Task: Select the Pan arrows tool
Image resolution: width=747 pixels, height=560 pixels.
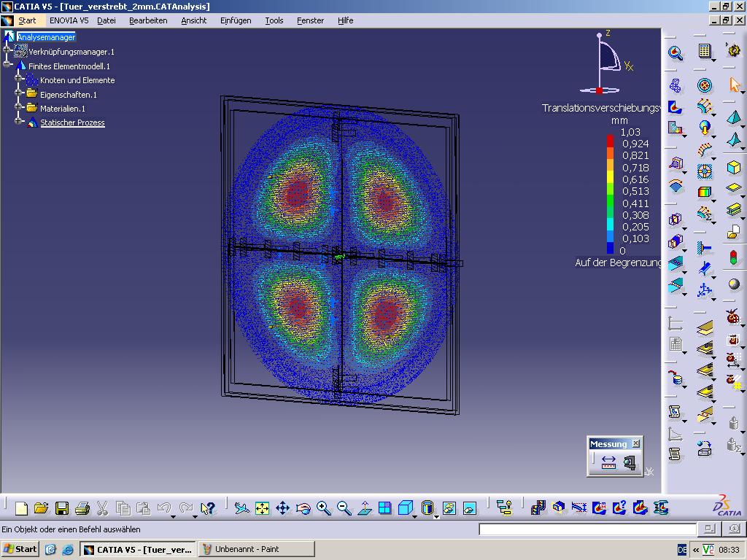Action: (x=283, y=508)
